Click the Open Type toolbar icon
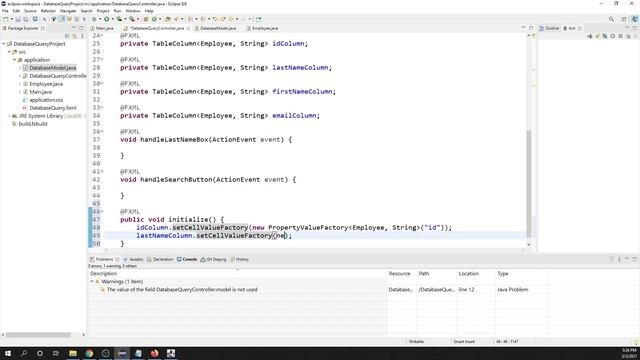Screen dimensions: 640x360 point(167,19)
